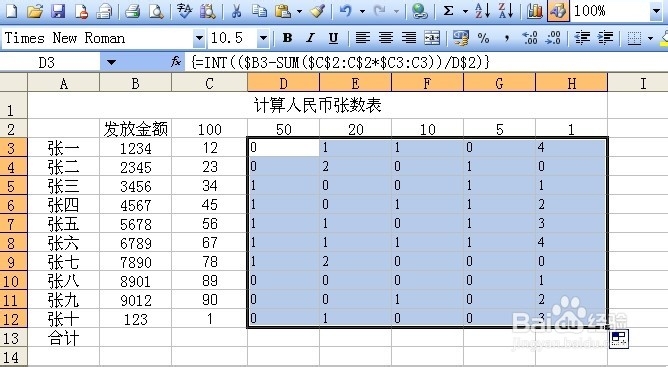Click Merge and Center icon
Viewport: 668px width, 367px height.
(x=432, y=38)
